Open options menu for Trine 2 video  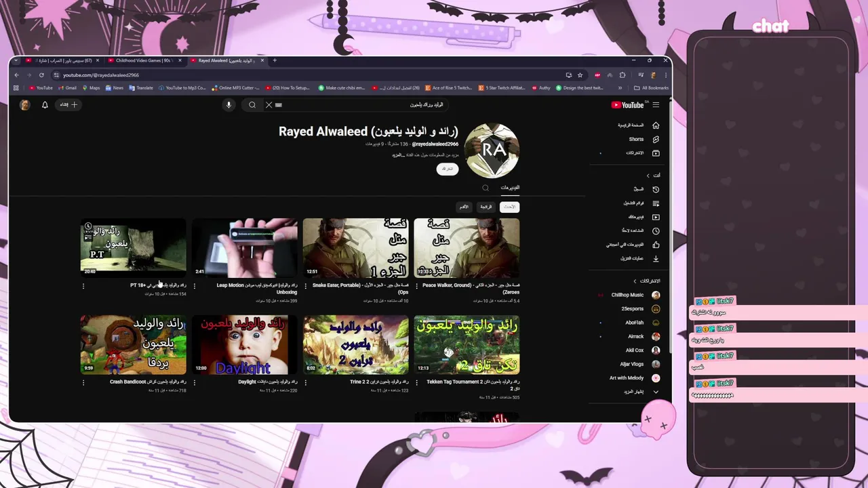click(306, 382)
